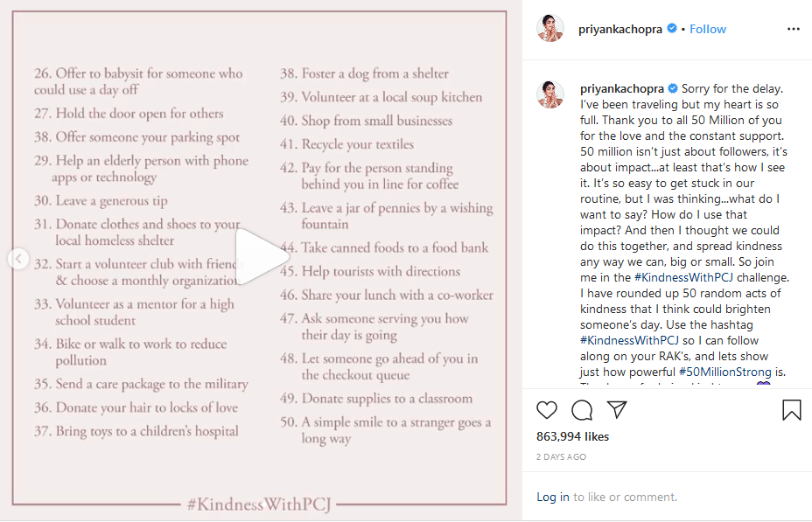The height and width of the screenshot is (522, 812).
Task: Share the post using paper plane icon
Action: coord(617,410)
